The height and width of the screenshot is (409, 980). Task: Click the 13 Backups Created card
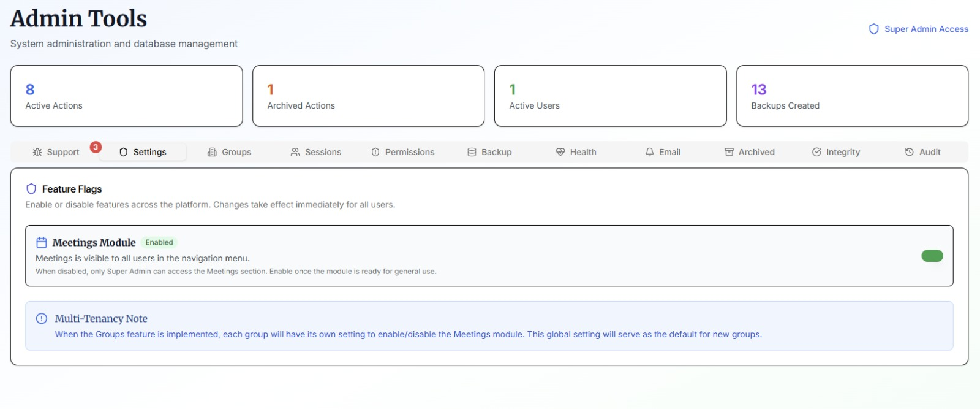click(853, 96)
